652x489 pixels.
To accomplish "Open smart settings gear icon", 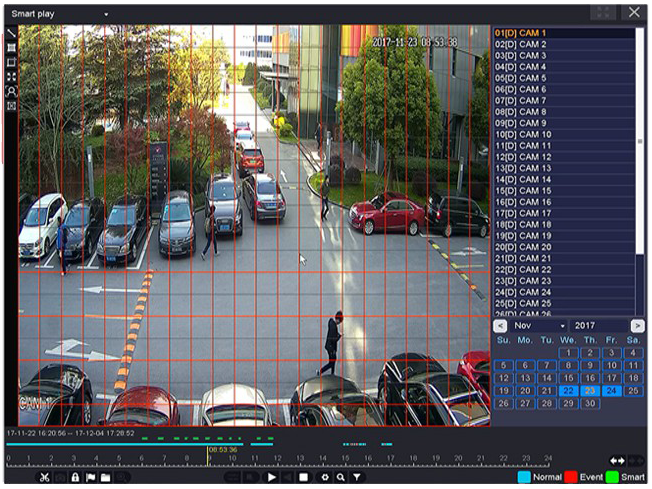I will 325,477.
